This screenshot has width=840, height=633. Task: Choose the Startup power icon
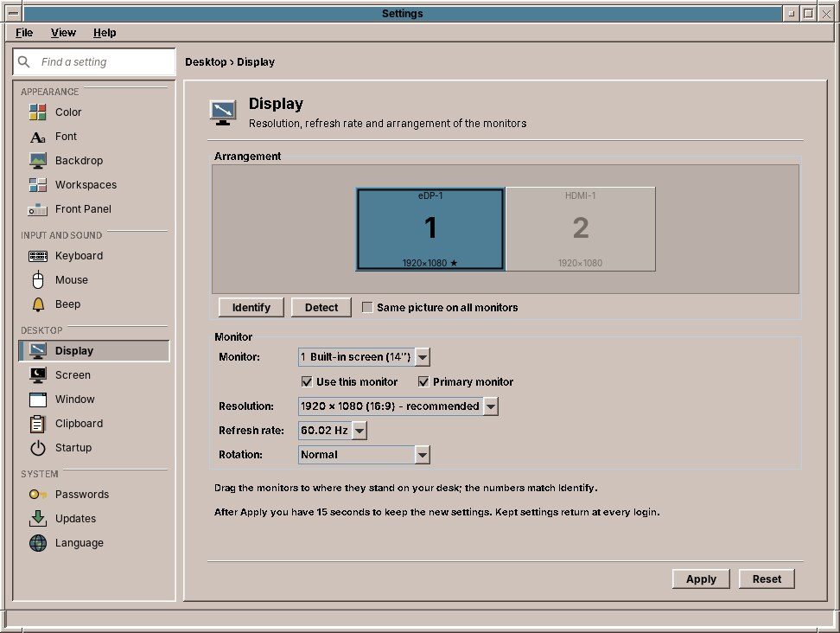[37, 448]
